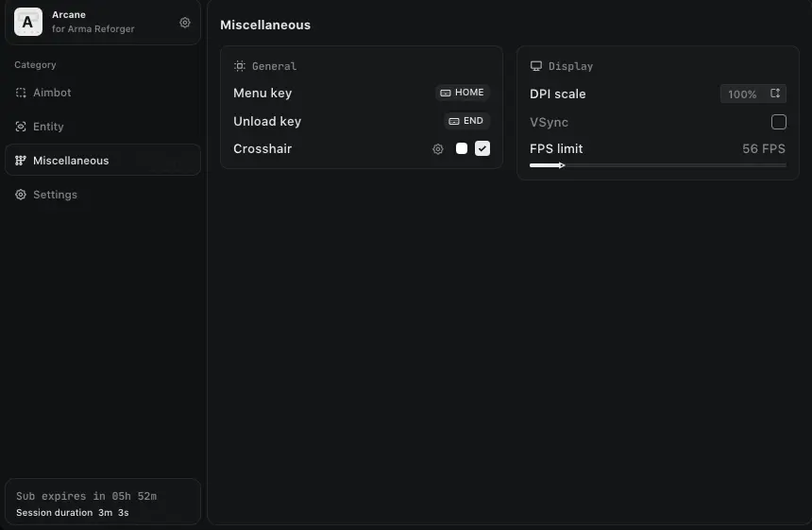Click the Settings gear icon in the sidebar
Viewport: 812px width, 530px height.
[x=21, y=195]
